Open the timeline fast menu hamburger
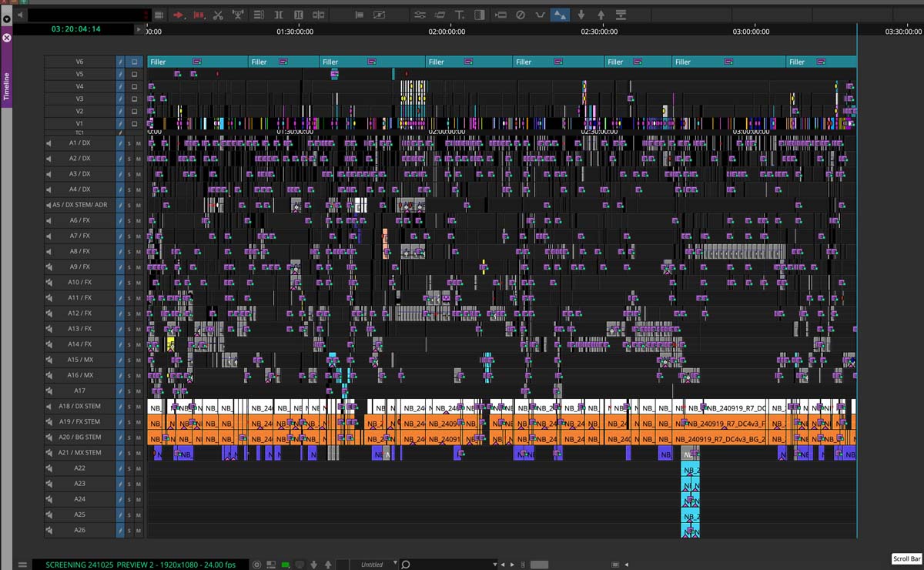924x570 pixels. (22, 565)
